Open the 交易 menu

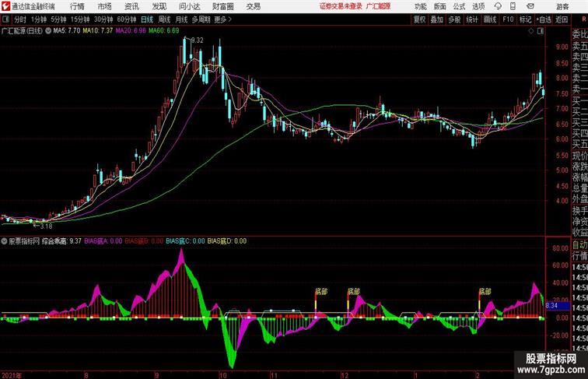point(253,6)
